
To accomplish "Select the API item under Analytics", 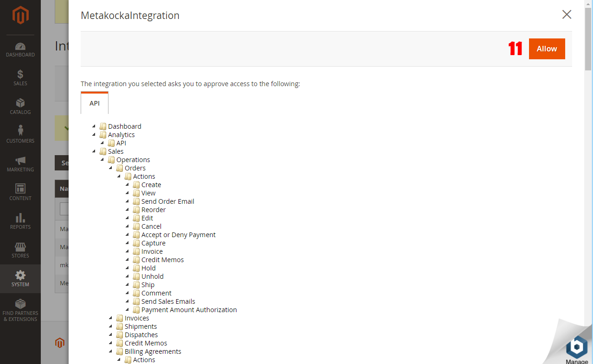I will coord(121,143).
